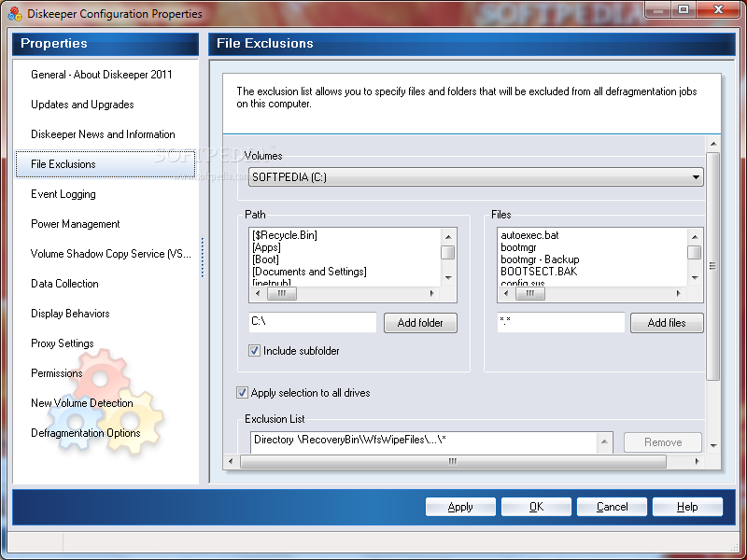Image resolution: width=747 pixels, height=560 pixels.
Task: Select autoexec.bat in Files list
Action: (529, 235)
